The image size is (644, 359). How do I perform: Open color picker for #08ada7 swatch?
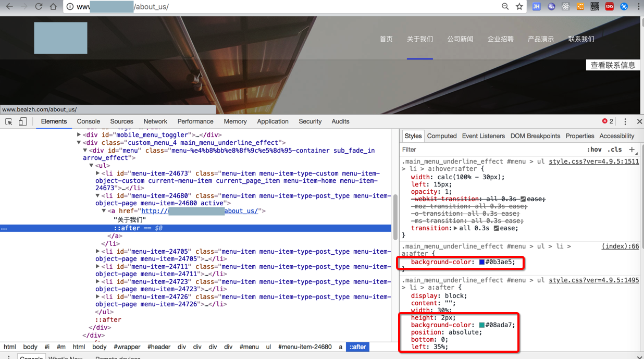[482, 325]
